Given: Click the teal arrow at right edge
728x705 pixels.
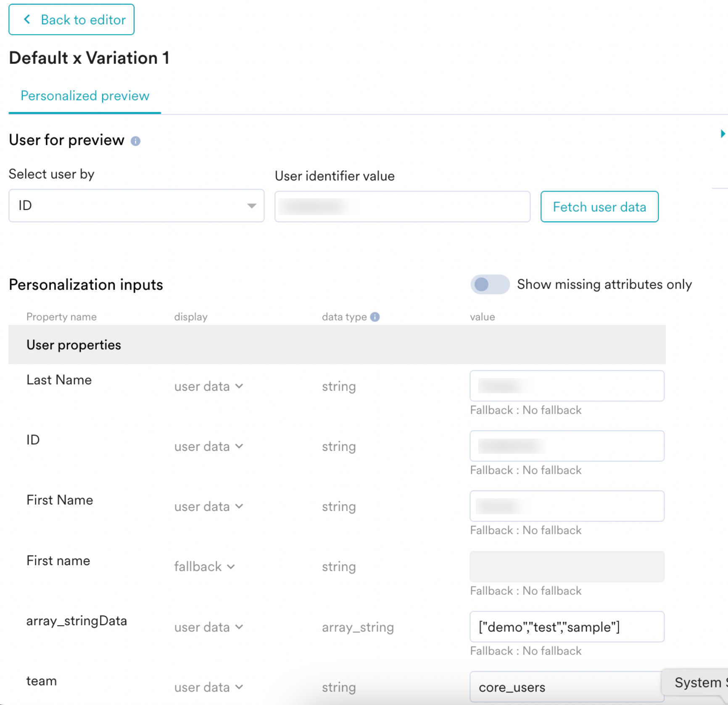Looking at the screenshot, I should click(x=722, y=134).
